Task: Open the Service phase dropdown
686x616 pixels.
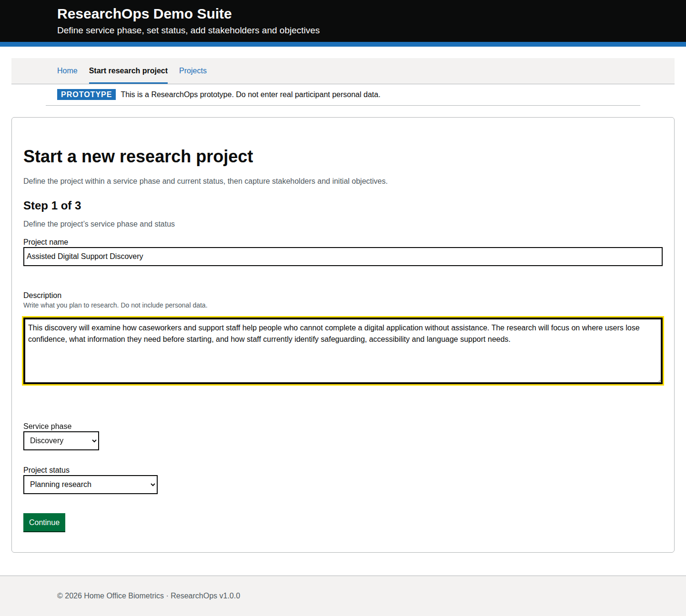Action: click(61, 441)
